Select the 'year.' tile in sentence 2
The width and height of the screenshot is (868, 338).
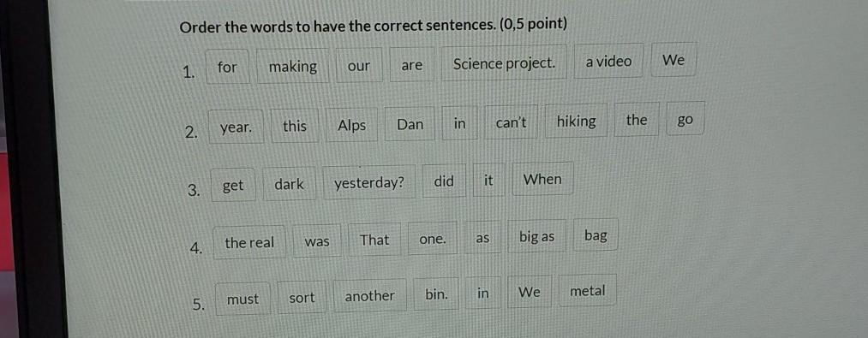[x=236, y=127]
